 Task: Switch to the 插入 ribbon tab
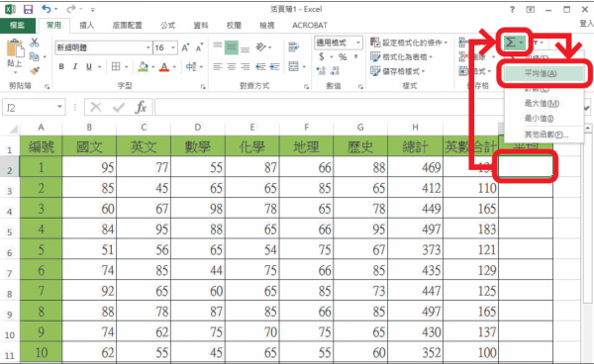point(87,26)
